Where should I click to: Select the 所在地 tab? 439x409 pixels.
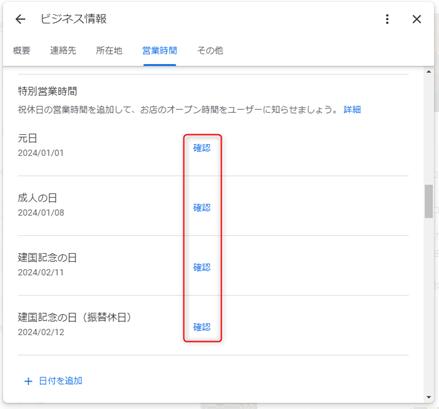pos(109,51)
